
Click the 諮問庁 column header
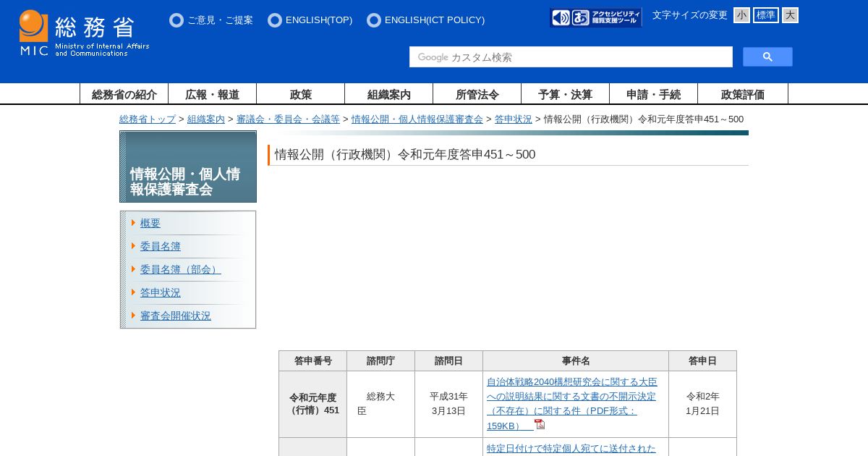click(381, 361)
